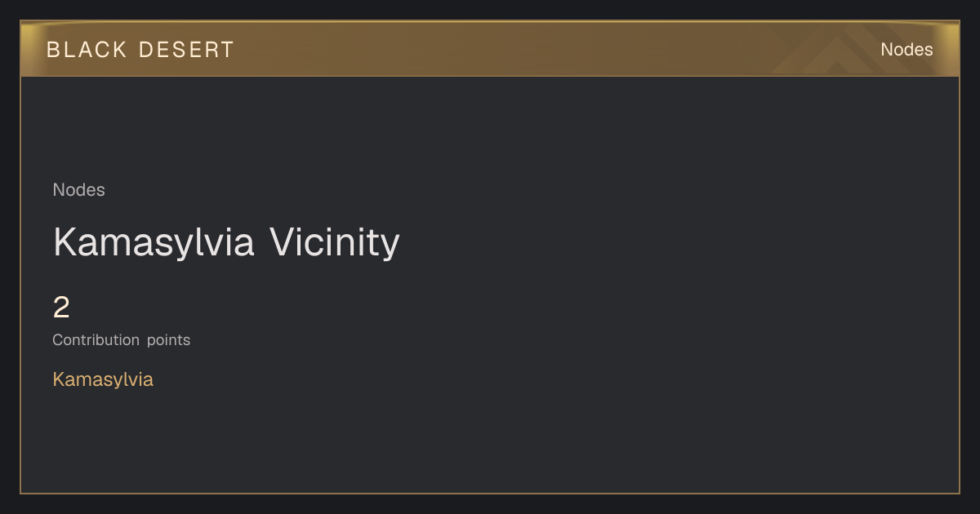Click the Contribution points label
980x514 pixels.
(122, 340)
